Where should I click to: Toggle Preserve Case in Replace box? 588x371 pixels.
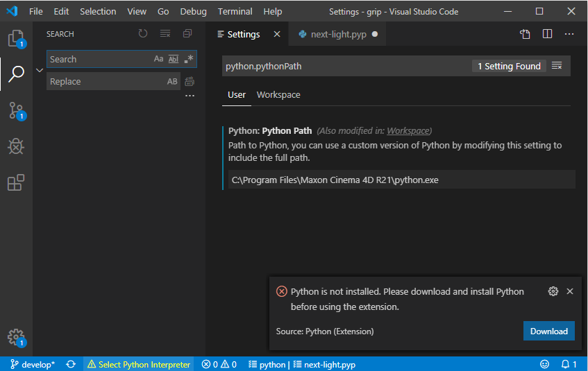click(x=172, y=81)
